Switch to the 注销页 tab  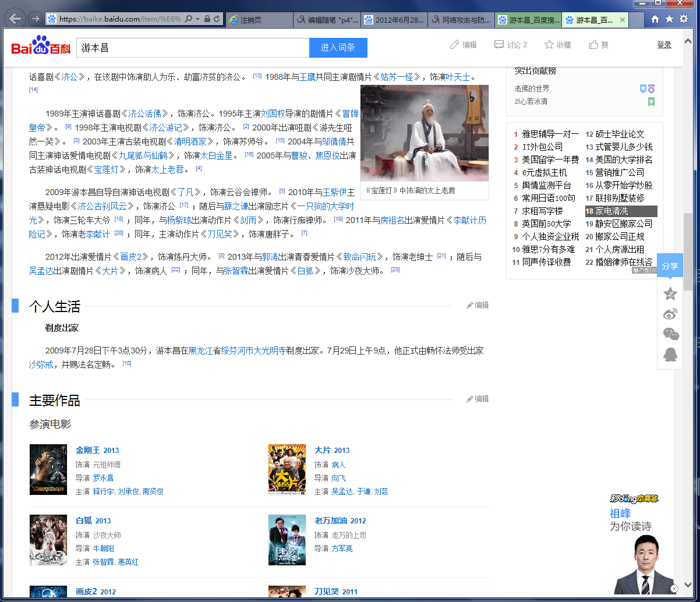[259, 20]
